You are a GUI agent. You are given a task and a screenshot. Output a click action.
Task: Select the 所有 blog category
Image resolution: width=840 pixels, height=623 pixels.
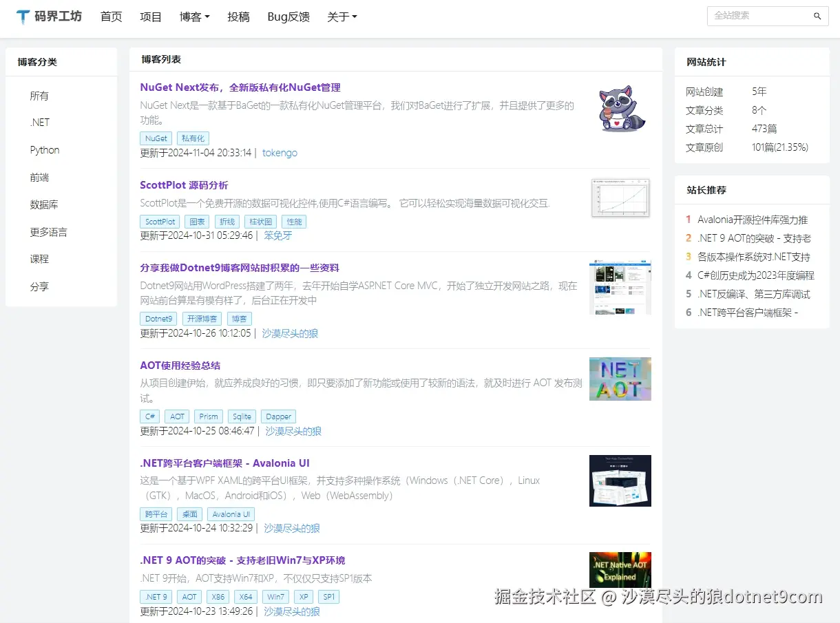[x=39, y=96]
